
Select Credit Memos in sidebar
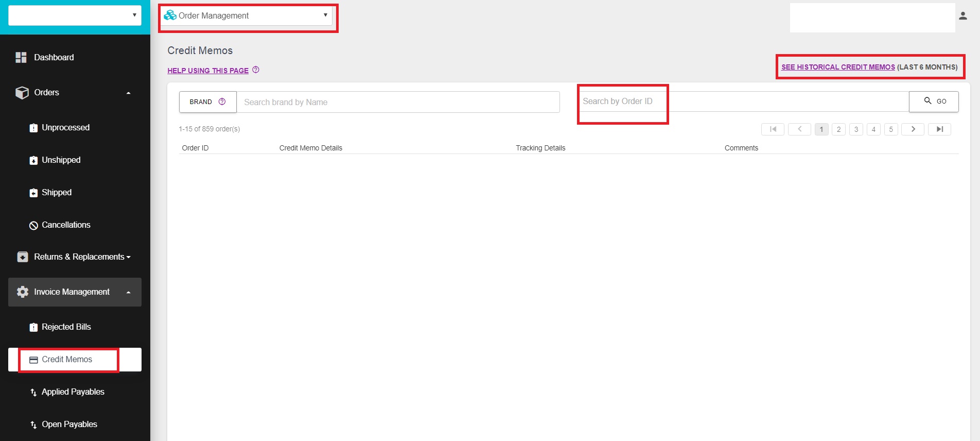click(75, 360)
